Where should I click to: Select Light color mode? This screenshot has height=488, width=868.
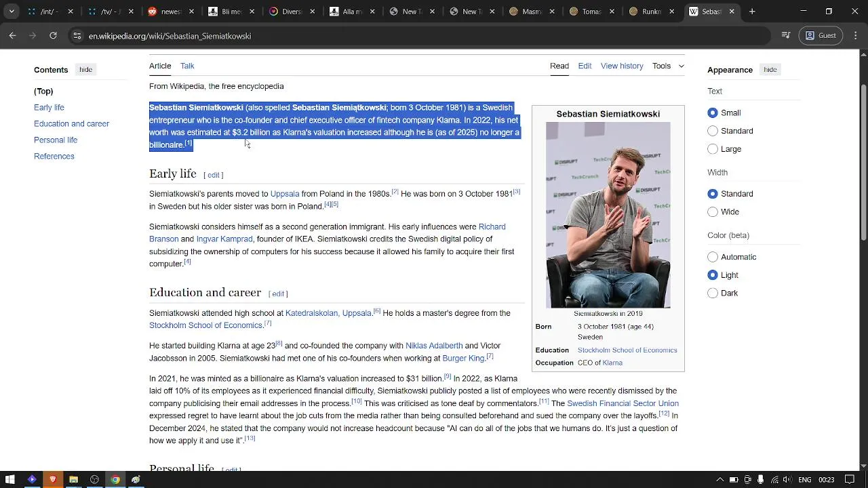point(713,275)
